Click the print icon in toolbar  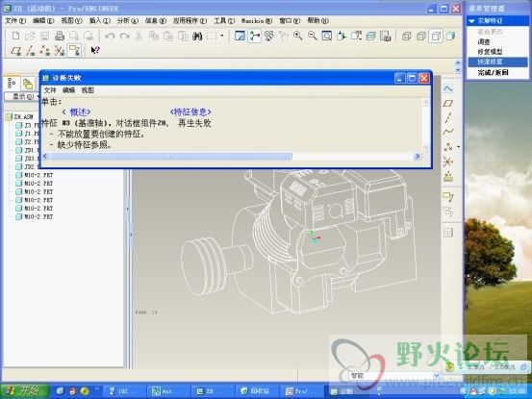pos(60,36)
